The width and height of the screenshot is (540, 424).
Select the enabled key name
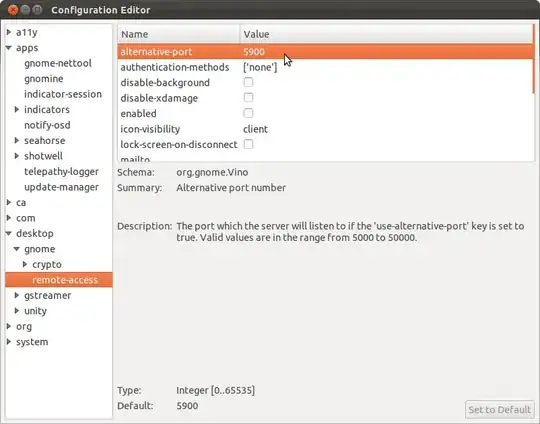[x=138, y=114]
